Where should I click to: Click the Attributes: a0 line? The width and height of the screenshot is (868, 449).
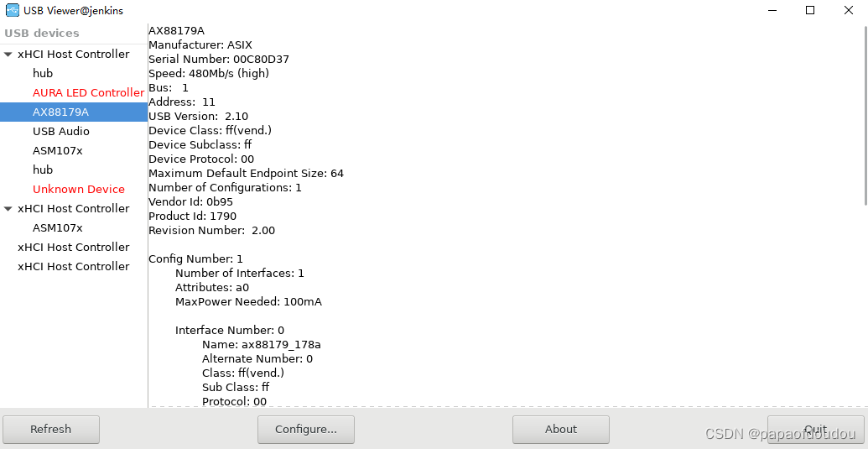212,287
